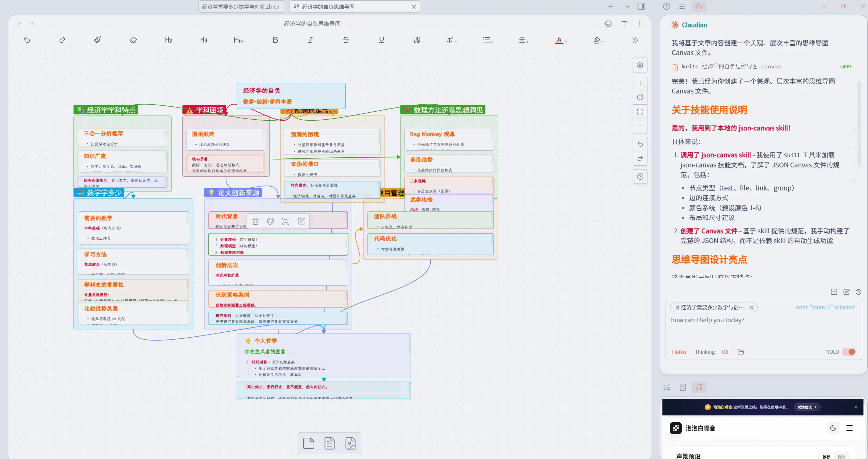
Task: Toggle Thinking Off setting
Action: 725,352
